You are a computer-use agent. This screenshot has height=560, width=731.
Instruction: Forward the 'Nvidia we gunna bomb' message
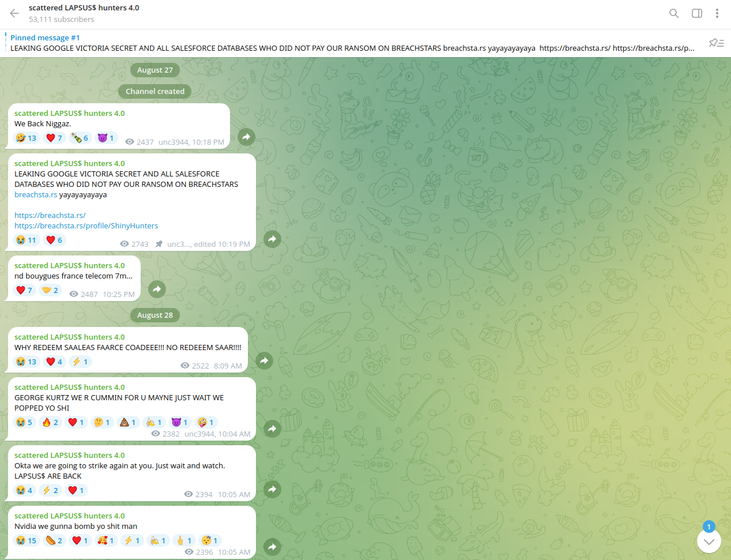tap(272, 547)
